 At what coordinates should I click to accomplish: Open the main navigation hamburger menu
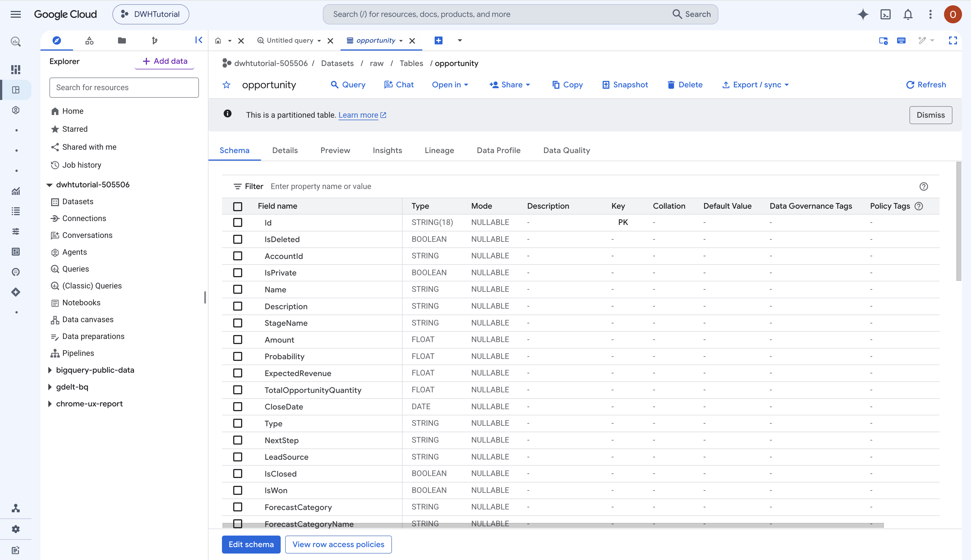(x=16, y=14)
